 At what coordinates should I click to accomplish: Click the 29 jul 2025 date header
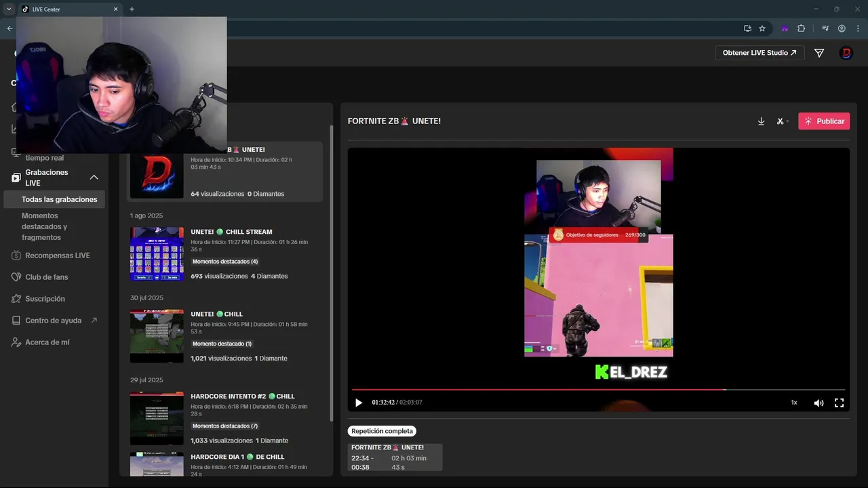[x=146, y=380]
